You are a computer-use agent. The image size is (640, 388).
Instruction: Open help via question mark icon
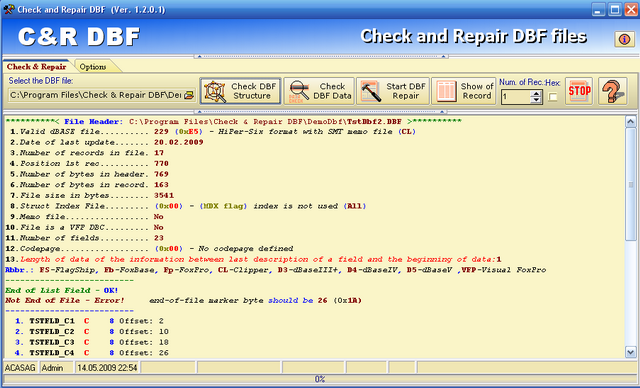click(x=613, y=91)
